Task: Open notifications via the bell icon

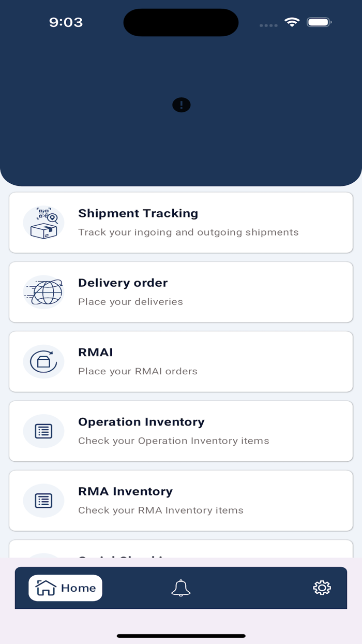Action: tap(180, 588)
